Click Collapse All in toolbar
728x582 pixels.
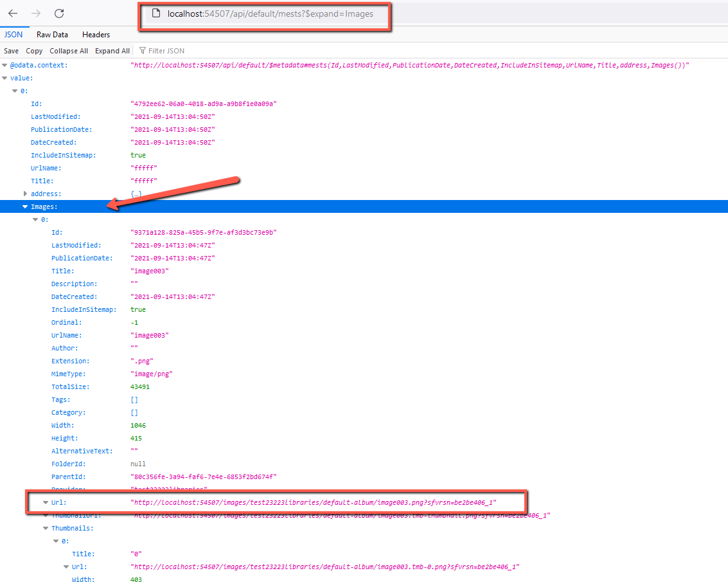pos(69,51)
